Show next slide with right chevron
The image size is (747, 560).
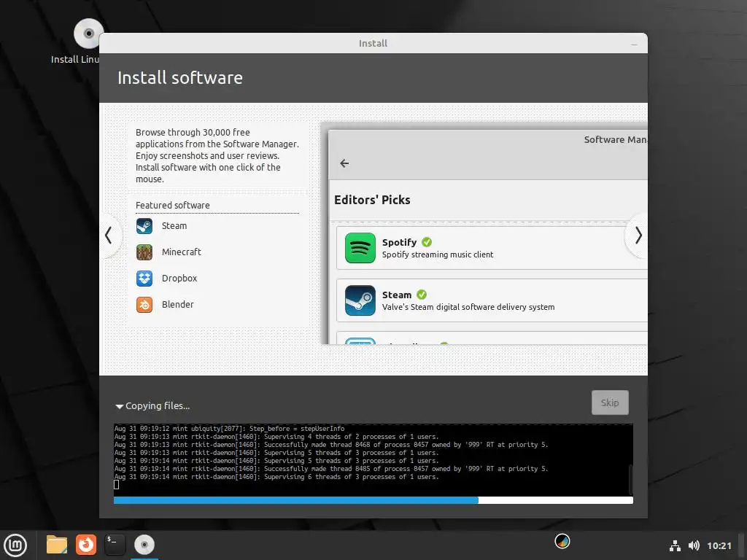tap(638, 236)
